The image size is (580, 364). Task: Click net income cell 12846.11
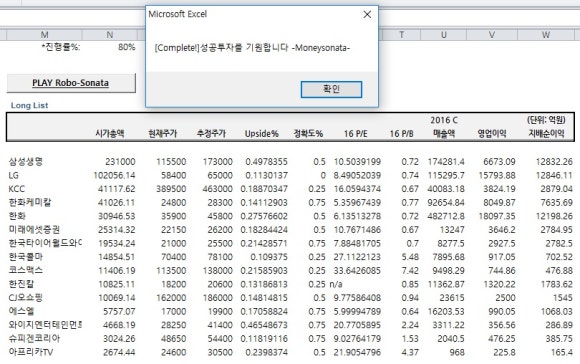[554, 175]
